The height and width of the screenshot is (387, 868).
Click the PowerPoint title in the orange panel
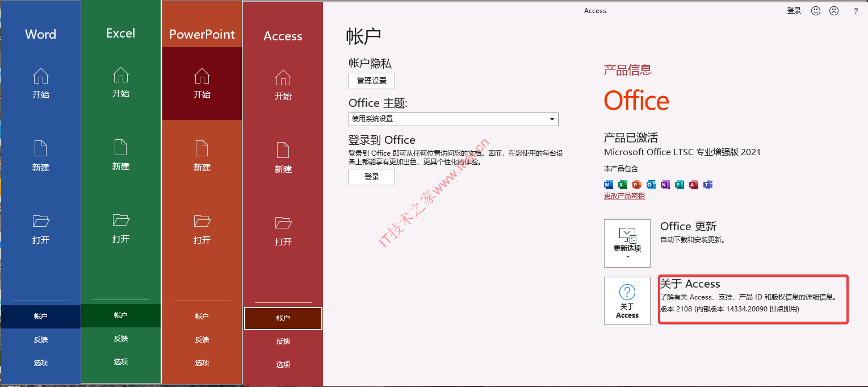point(202,35)
